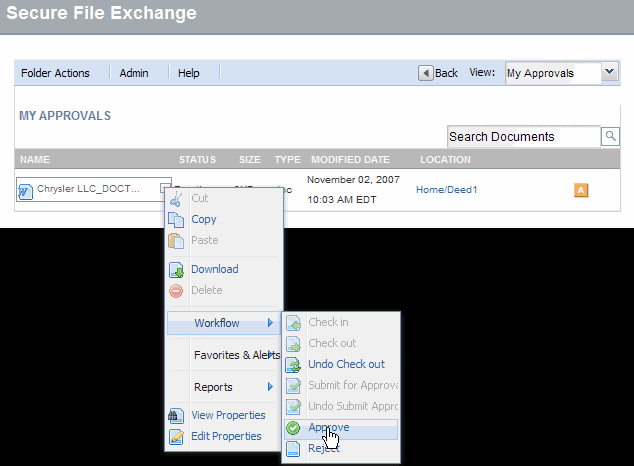Click the orange A approval status icon

(580, 189)
